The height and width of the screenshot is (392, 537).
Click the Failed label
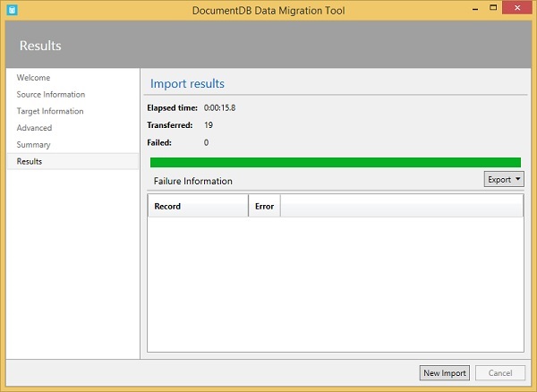pos(159,143)
